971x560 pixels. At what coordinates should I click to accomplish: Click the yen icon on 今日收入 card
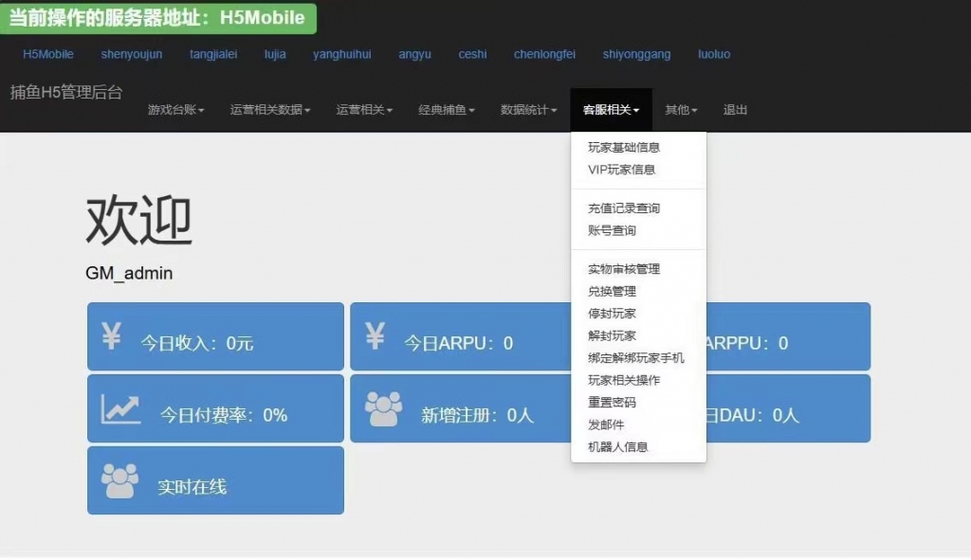coord(112,336)
